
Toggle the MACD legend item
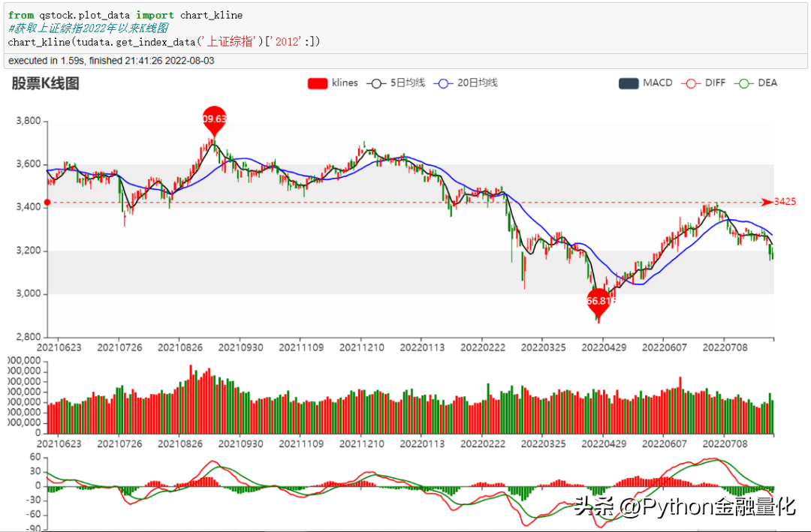tap(646, 83)
